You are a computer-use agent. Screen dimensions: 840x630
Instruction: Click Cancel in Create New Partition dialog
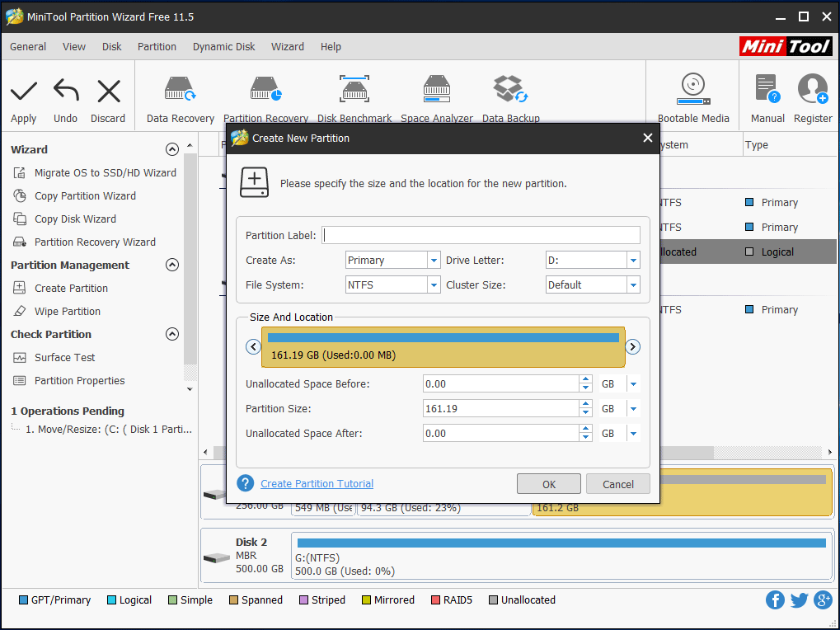[617, 484]
